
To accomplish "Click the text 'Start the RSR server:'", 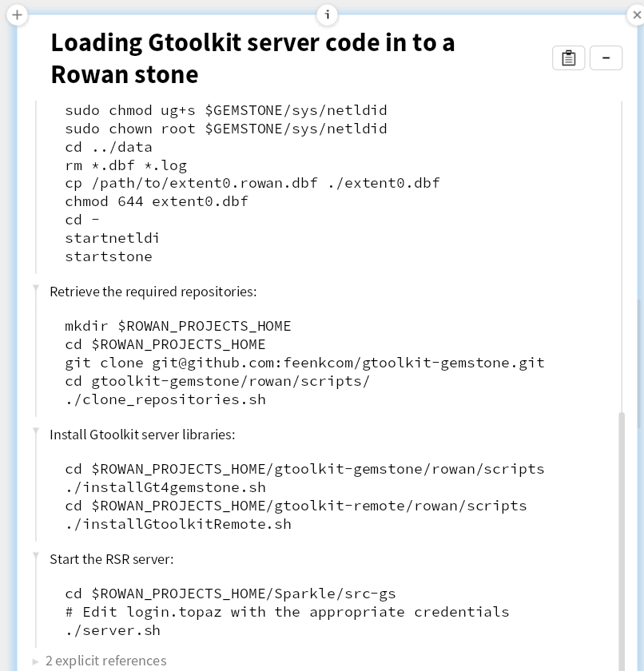I will click(112, 560).
